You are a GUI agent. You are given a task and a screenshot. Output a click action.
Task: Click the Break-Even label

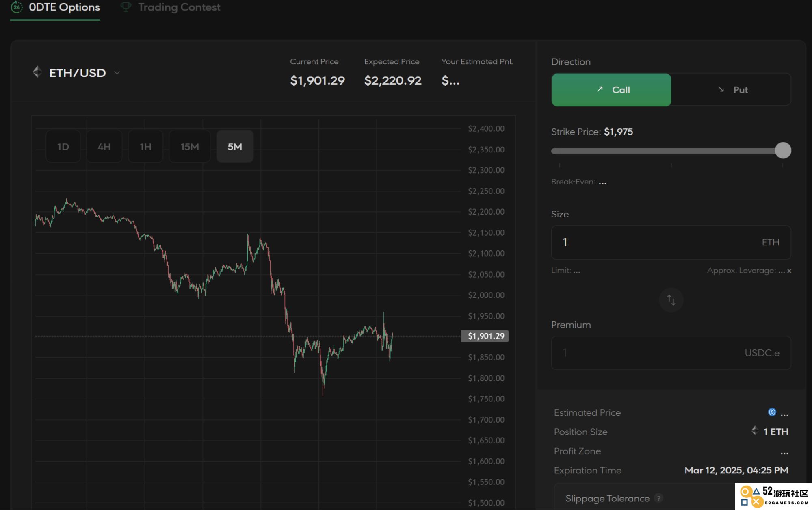click(573, 182)
